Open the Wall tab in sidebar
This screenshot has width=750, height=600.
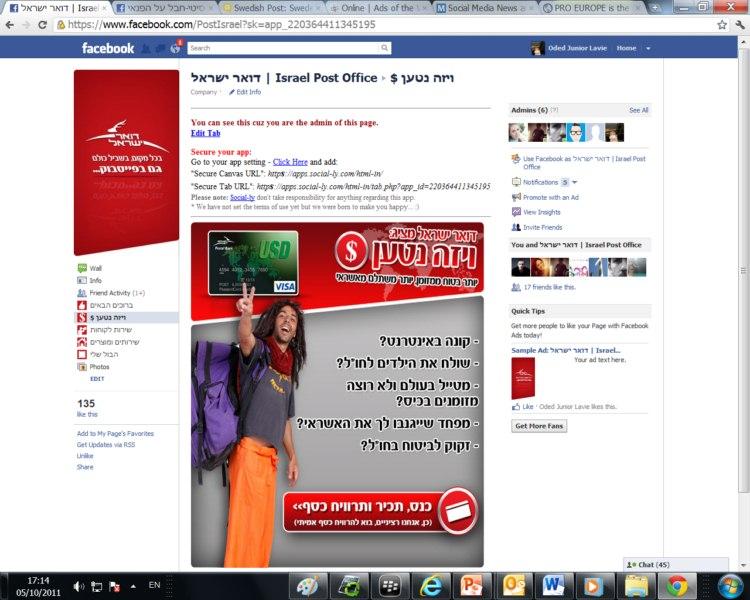click(x=95, y=268)
